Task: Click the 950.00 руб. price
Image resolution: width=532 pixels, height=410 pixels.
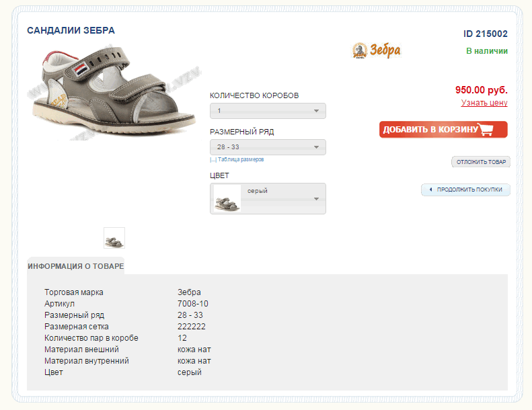Action: 481,90
